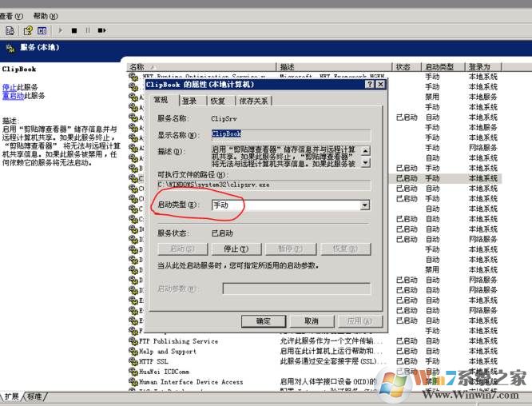Click the 重启动 restart service link
This screenshot has width=532, height=406.
[x=12, y=96]
